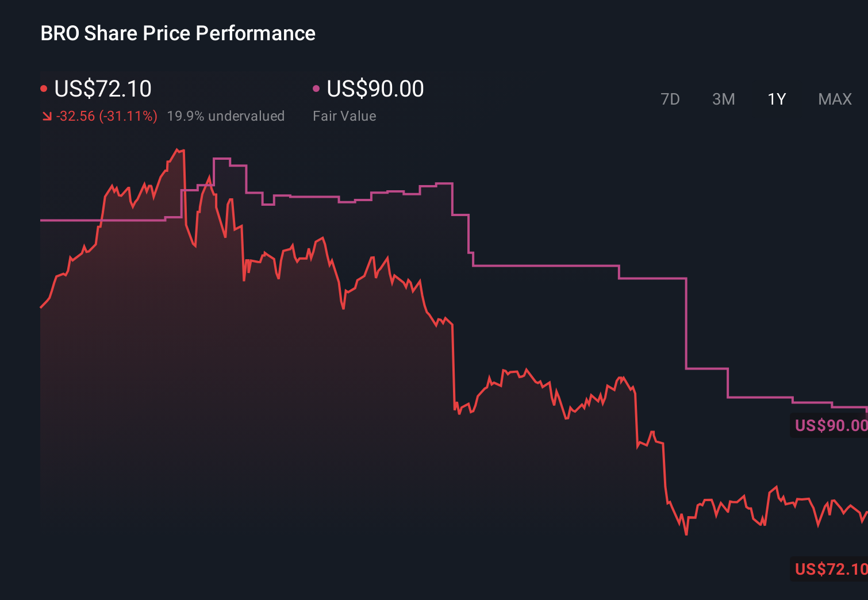Click the pink fair value step line

point(546,266)
